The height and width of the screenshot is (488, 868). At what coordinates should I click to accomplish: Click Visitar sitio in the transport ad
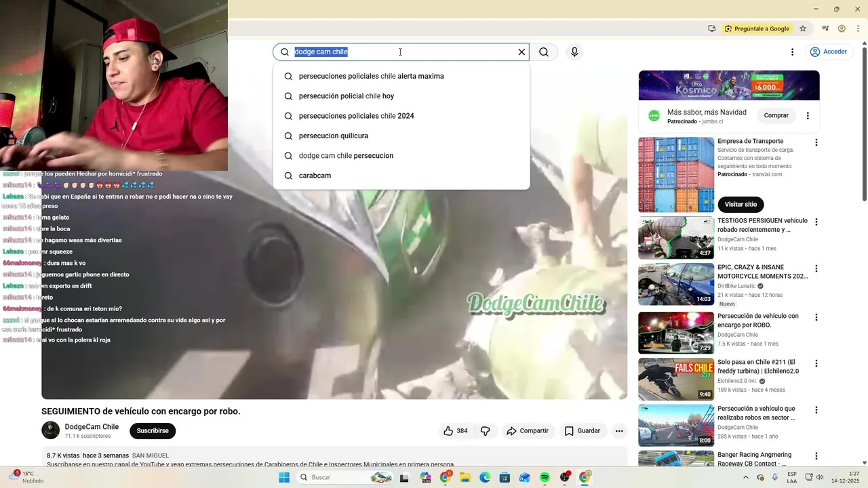[x=741, y=205]
